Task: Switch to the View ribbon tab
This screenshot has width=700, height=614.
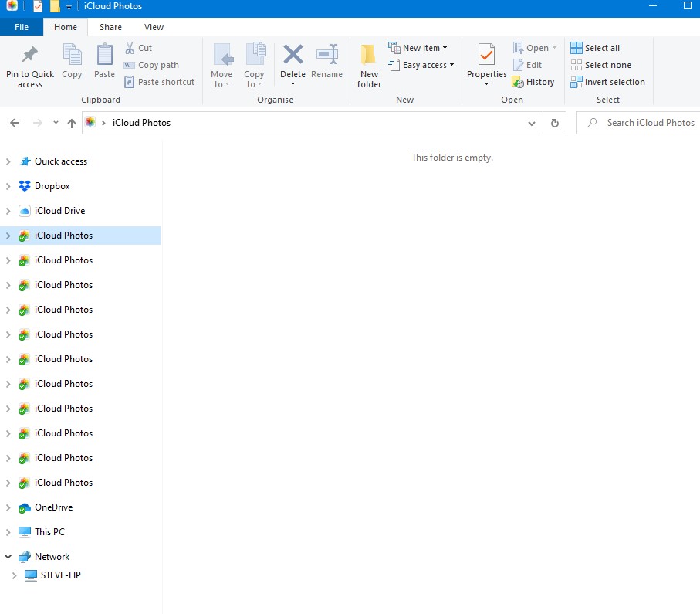Action: [154, 27]
